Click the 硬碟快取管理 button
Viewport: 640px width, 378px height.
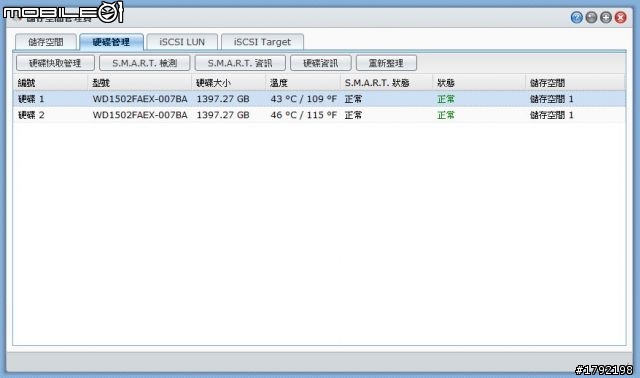point(55,63)
